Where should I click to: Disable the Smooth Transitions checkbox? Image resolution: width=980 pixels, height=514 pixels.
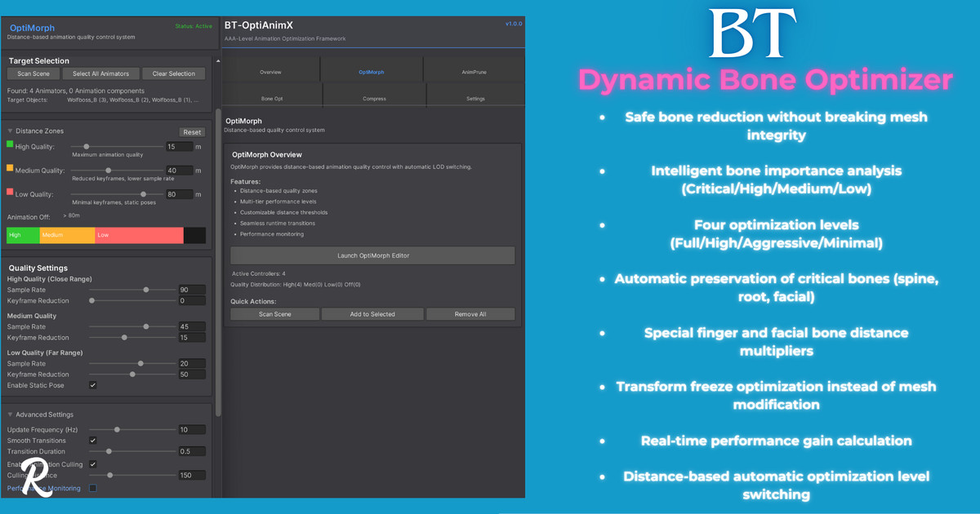point(93,441)
